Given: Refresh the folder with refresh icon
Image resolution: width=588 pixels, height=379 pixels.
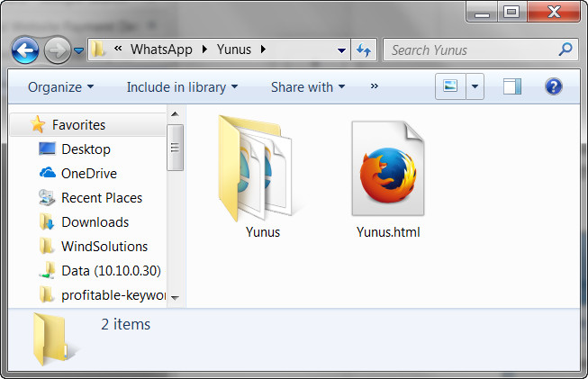Looking at the screenshot, I should pyautogui.click(x=364, y=50).
